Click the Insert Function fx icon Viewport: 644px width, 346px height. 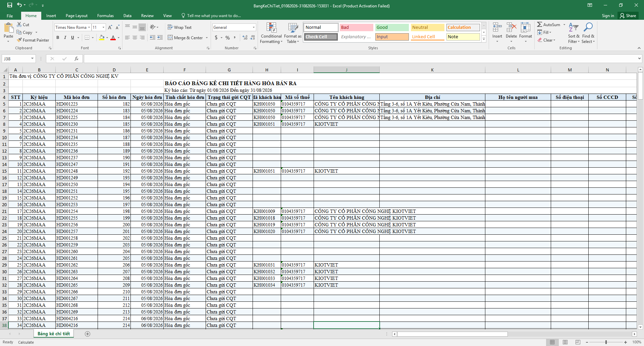click(x=76, y=59)
